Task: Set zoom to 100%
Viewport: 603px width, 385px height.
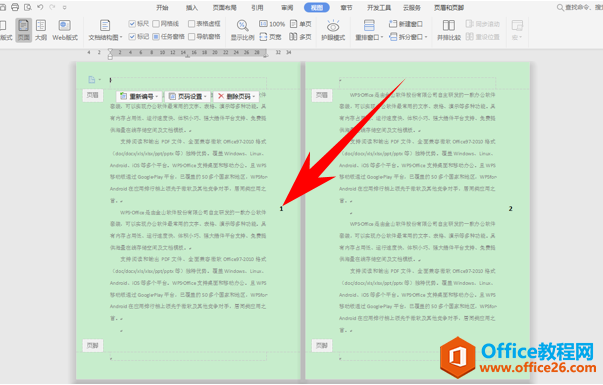Action: pyautogui.click(x=272, y=24)
